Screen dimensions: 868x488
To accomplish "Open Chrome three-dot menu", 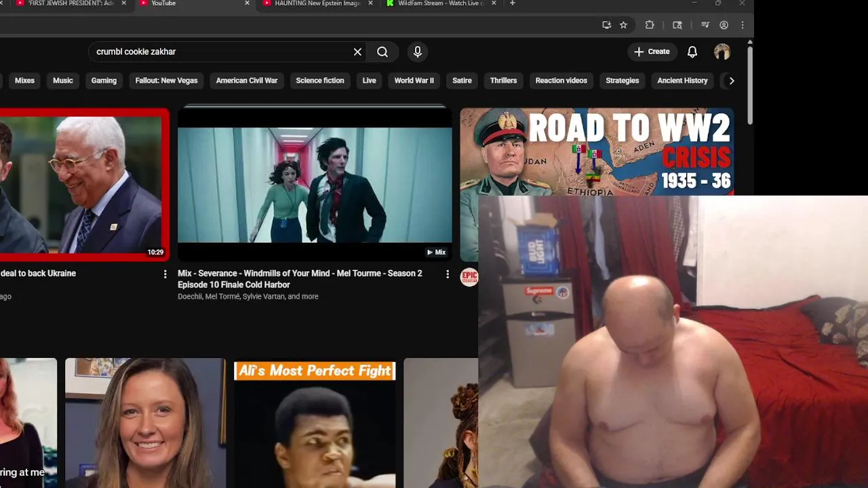I will point(743,25).
